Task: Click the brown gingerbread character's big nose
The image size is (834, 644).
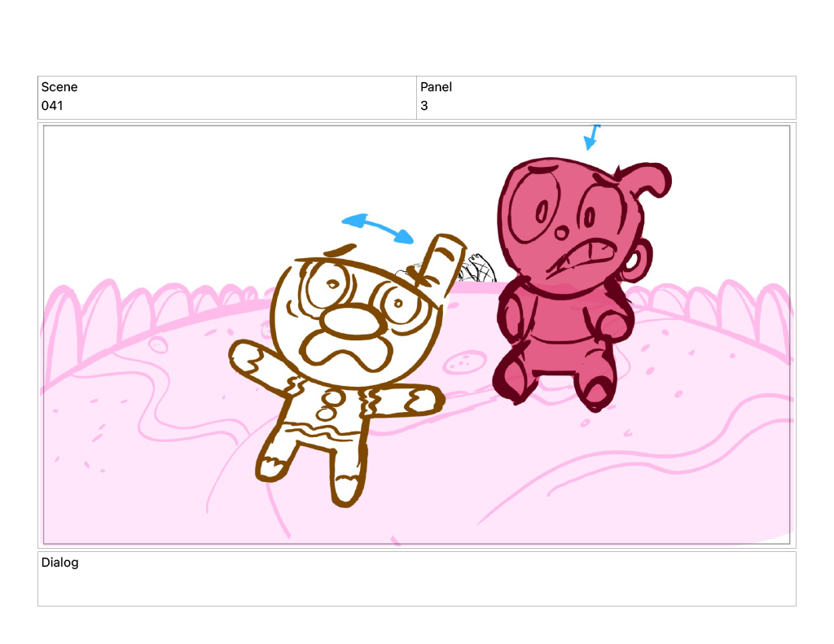Action: tap(351, 322)
